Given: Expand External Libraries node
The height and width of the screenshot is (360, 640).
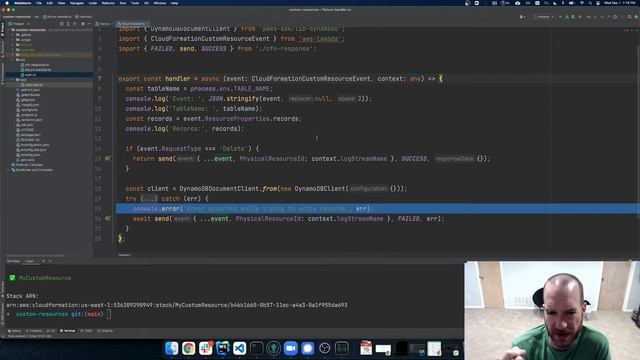Looking at the screenshot, I should point(9,164).
